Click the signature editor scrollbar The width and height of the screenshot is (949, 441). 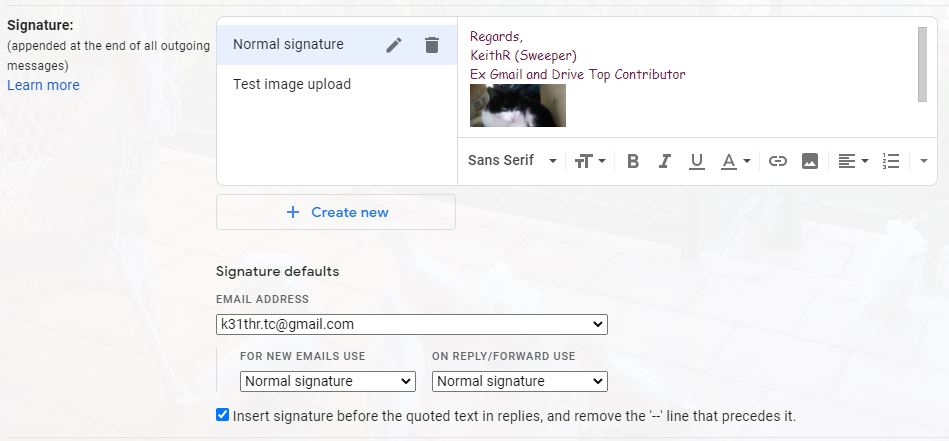pyautogui.click(x=922, y=64)
